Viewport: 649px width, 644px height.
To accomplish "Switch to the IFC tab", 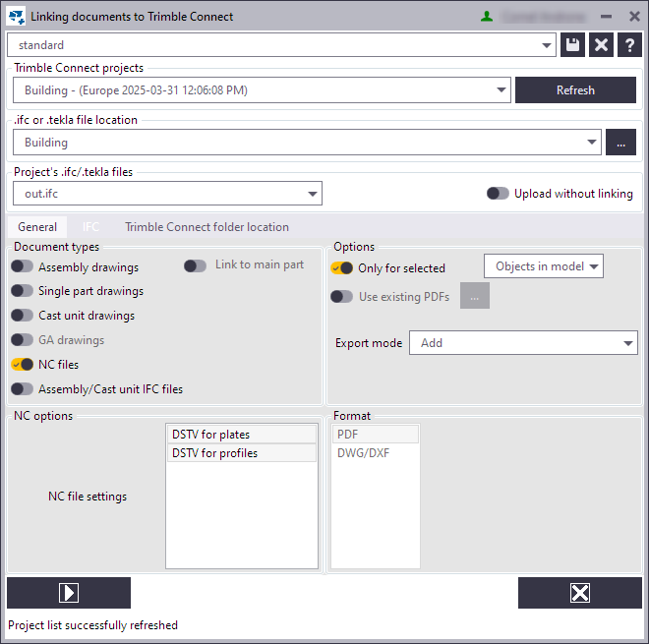I will click(90, 227).
